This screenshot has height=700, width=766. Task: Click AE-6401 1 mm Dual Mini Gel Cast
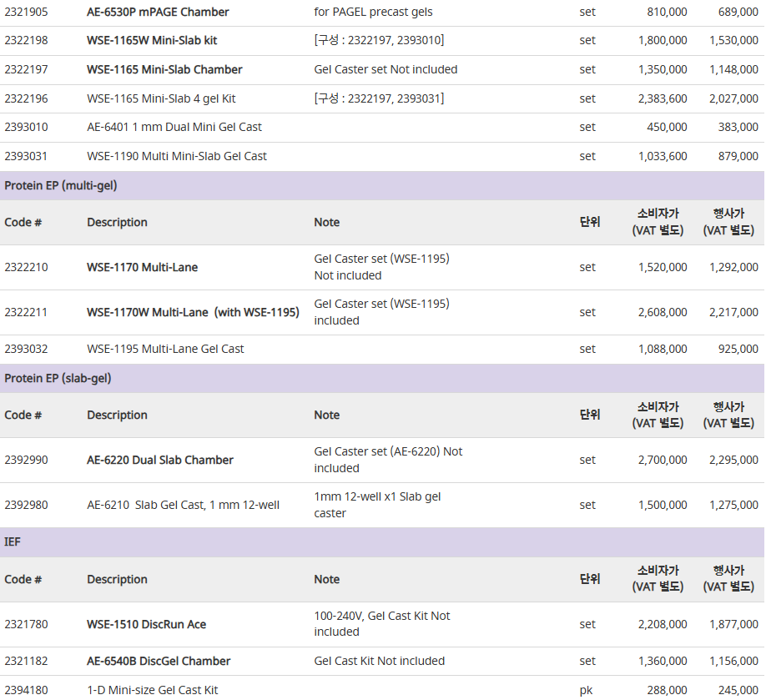click(x=174, y=127)
